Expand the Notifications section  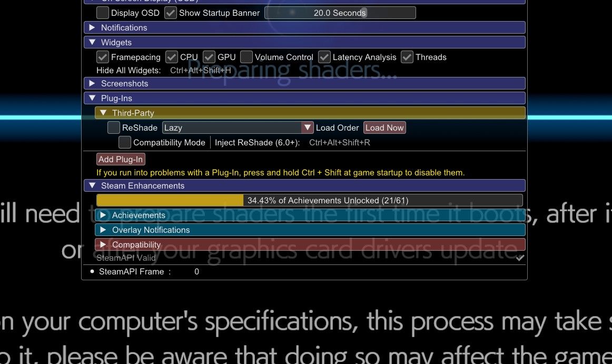(304, 28)
